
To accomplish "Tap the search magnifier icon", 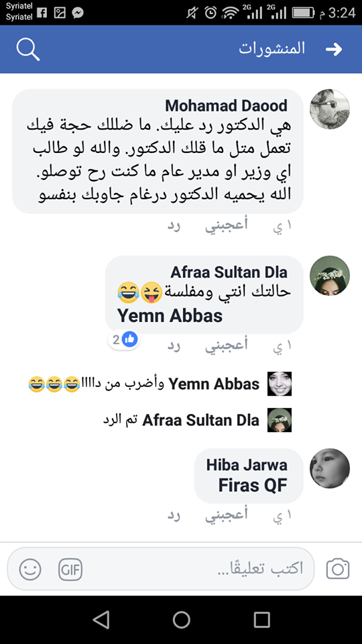I will pyautogui.click(x=28, y=50).
